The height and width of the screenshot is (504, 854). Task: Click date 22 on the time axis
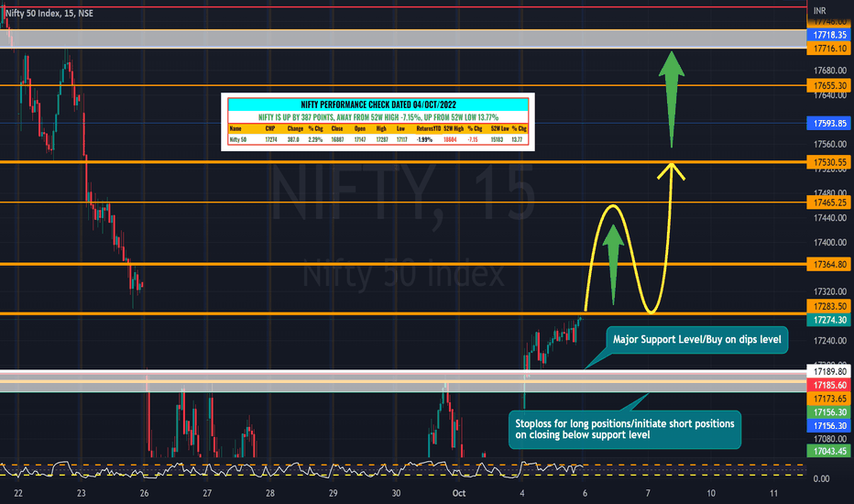pos(18,493)
